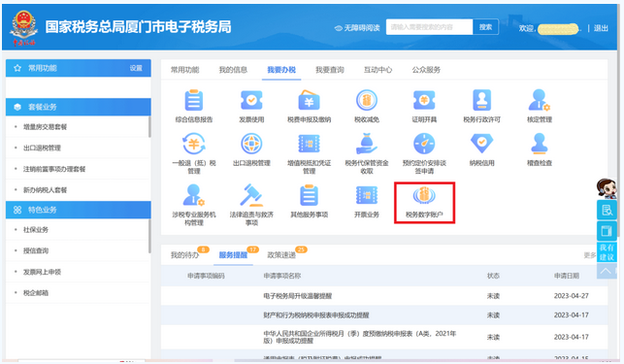Click 设置 in 常用功能 header
The width and height of the screenshot is (624, 364).
tap(136, 68)
